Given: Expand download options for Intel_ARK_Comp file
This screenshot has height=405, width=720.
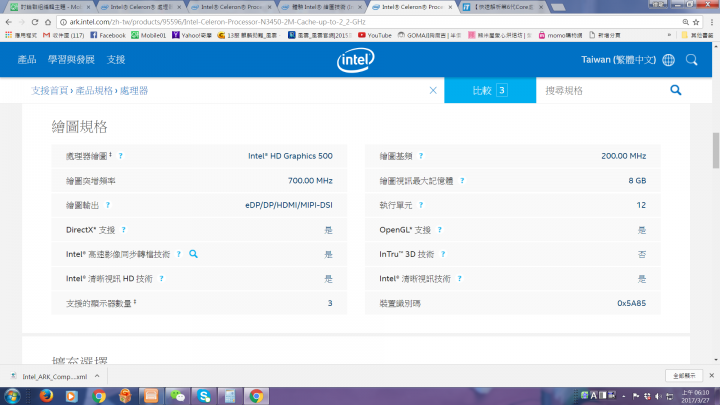Looking at the screenshot, I should tap(97, 376).
